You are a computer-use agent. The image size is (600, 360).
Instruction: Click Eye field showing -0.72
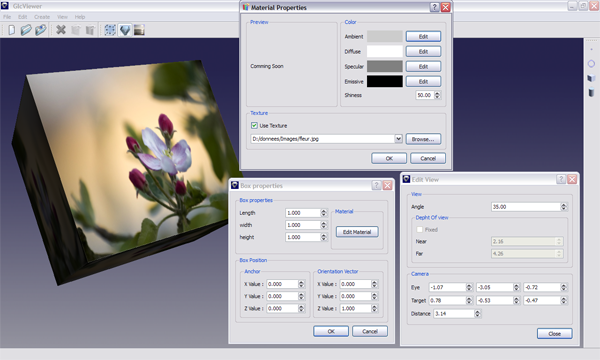(542, 287)
